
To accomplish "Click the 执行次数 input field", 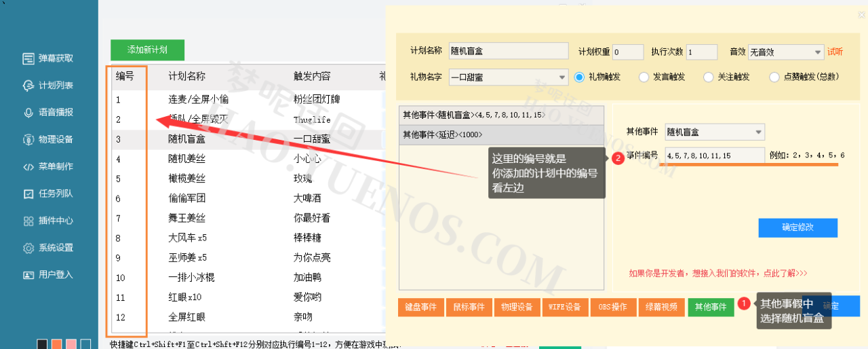I will tap(702, 52).
